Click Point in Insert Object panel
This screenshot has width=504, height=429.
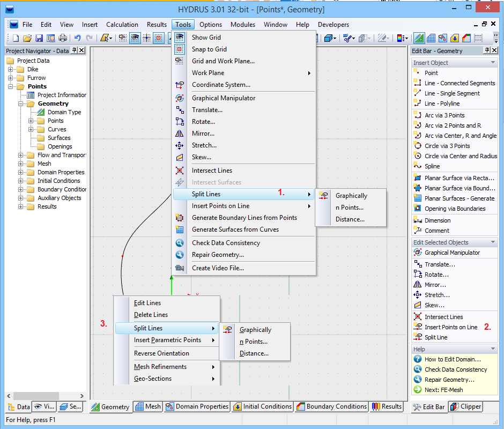point(431,73)
